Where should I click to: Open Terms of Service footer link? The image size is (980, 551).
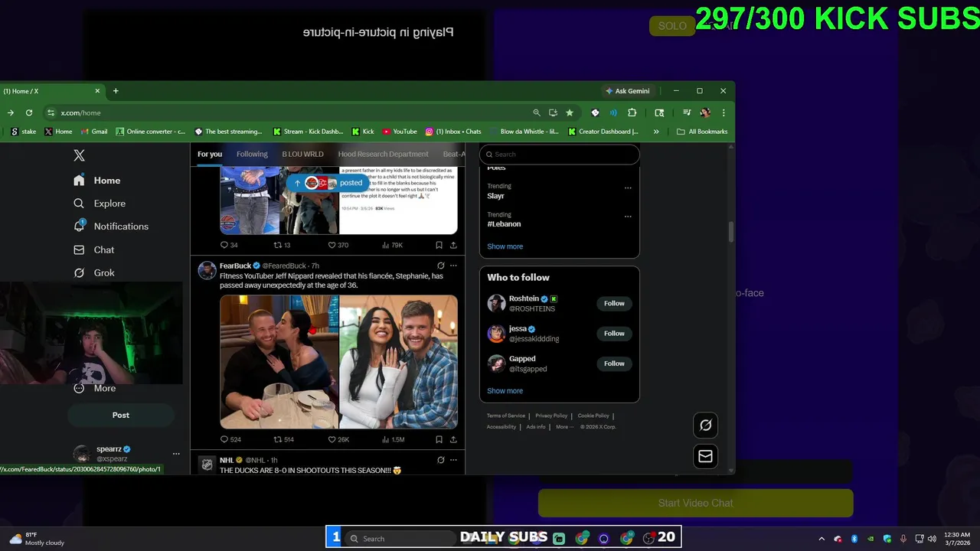(506, 416)
